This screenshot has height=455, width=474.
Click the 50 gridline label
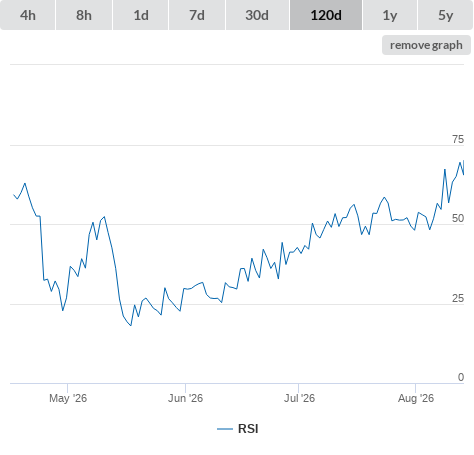[x=458, y=218]
